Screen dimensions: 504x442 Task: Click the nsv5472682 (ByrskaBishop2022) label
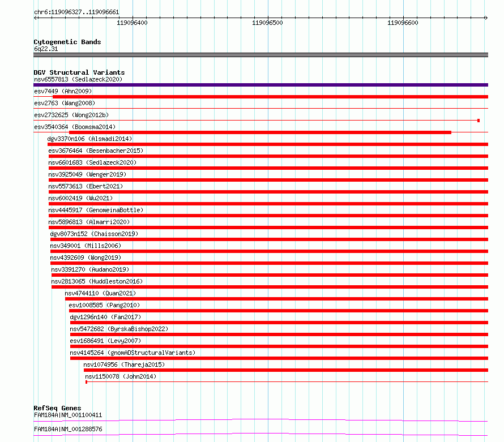point(119,329)
